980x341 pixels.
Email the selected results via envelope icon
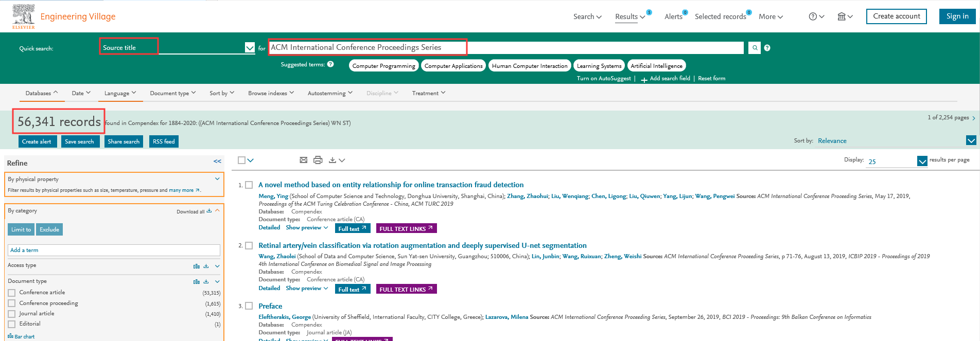click(304, 160)
